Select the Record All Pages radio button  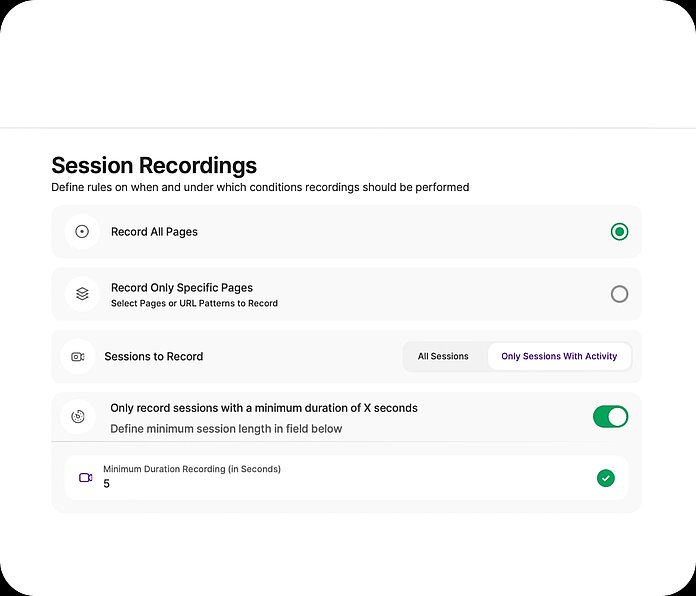point(619,232)
